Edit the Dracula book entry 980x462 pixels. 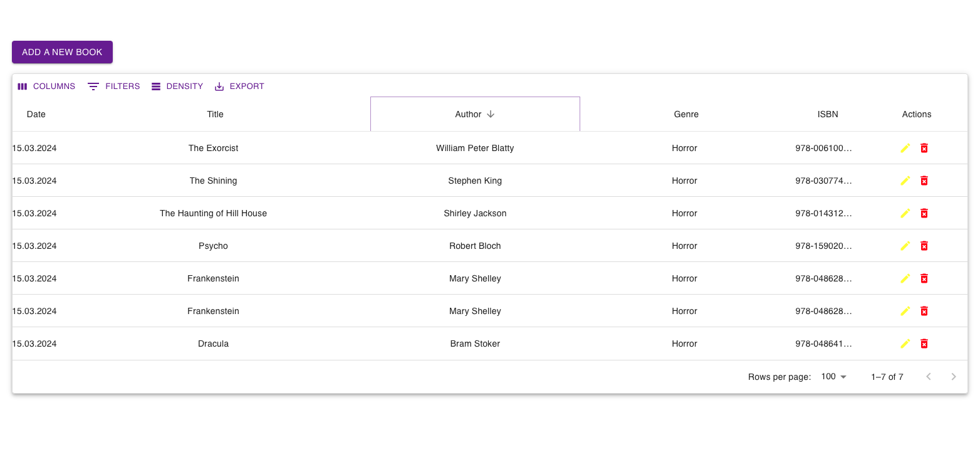905,344
